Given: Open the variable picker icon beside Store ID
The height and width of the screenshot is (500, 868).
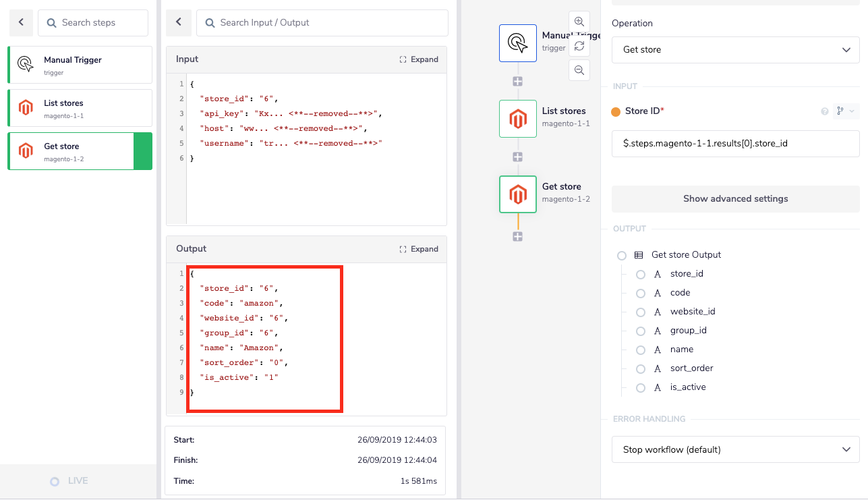Looking at the screenshot, I should (x=839, y=111).
